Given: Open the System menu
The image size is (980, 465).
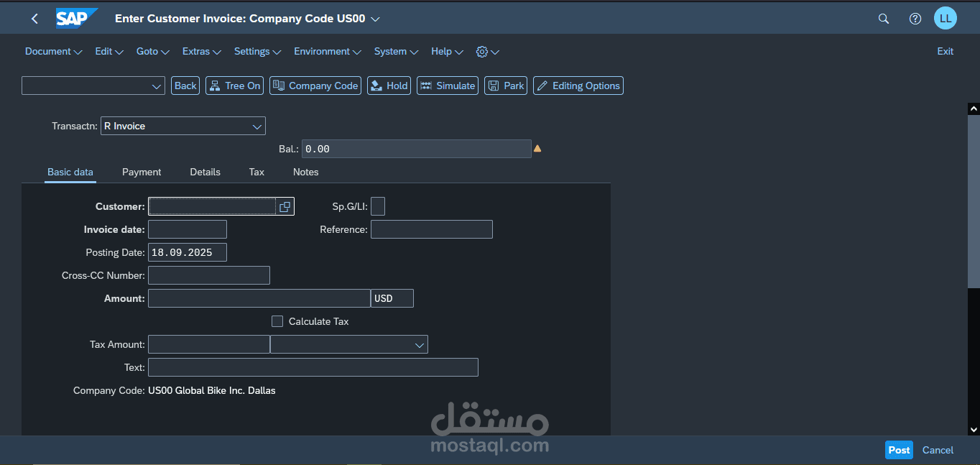Looking at the screenshot, I should (x=396, y=52).
